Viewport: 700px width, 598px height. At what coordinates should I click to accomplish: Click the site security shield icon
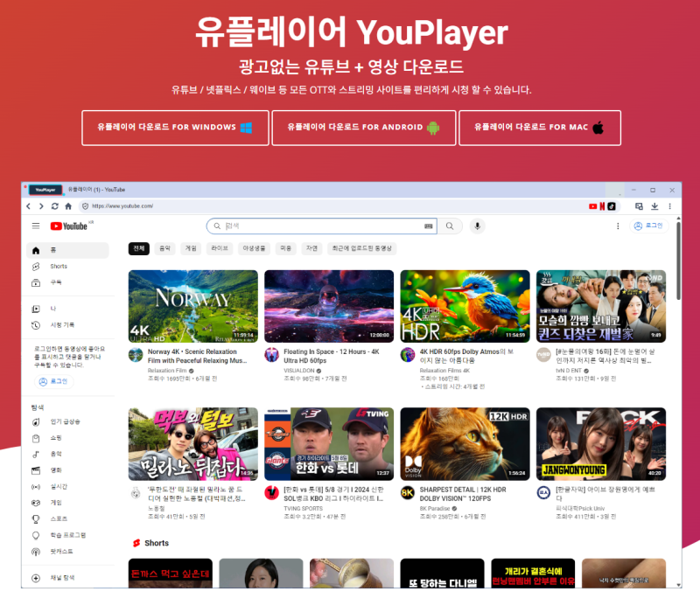click(x=85, y=206)
